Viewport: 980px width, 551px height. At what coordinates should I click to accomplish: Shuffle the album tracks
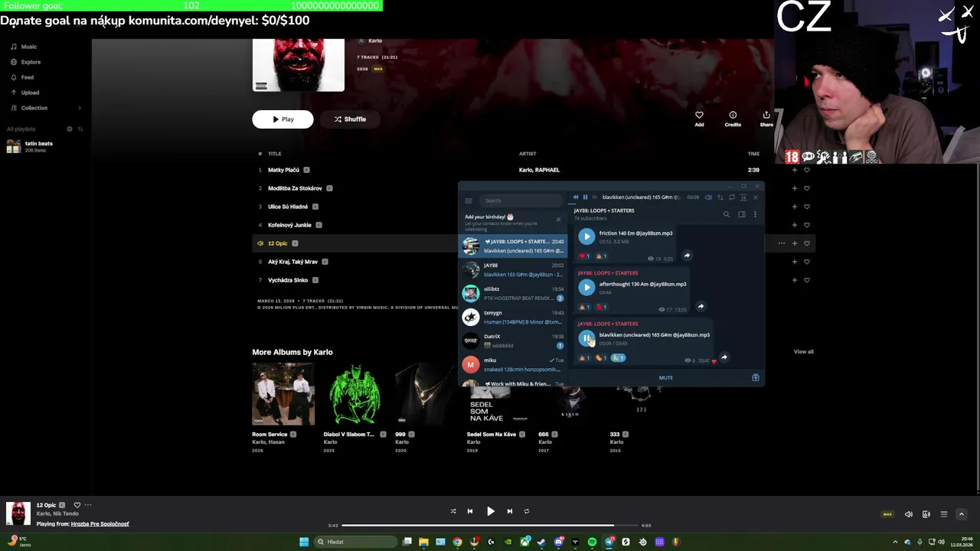350,119
